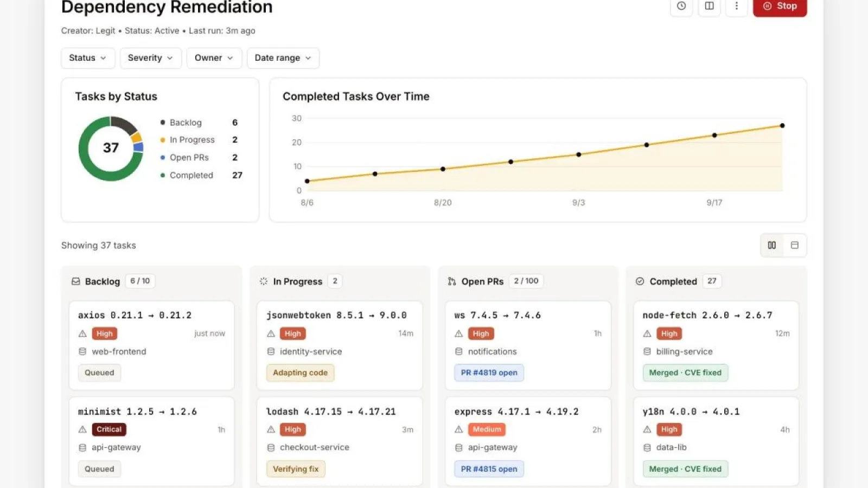
Task: Click repository icon beside identity-service
Action: tap(271, 351)
